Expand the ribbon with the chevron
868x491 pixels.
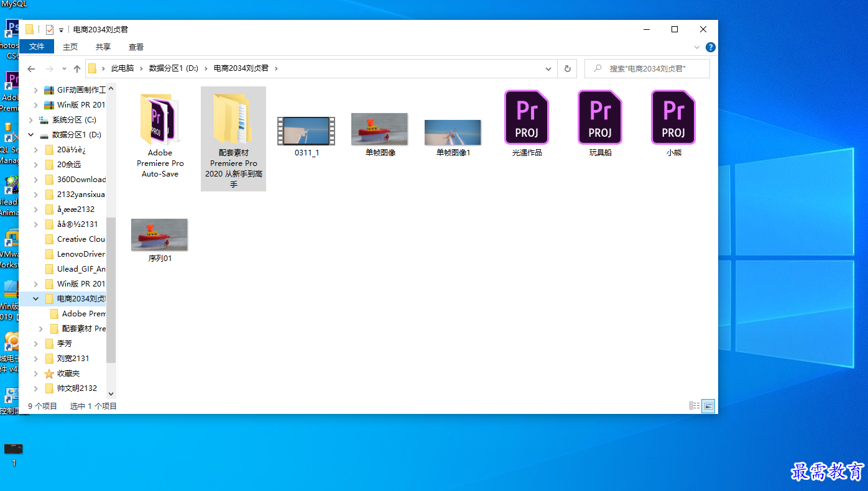[697, 47]
